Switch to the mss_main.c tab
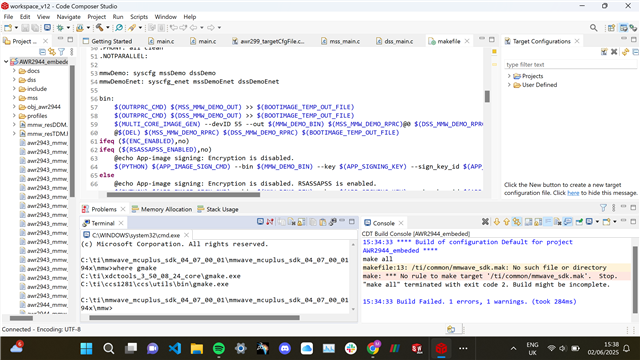The height and width of the screenshot is (360, 640). (x=341, y=41)
